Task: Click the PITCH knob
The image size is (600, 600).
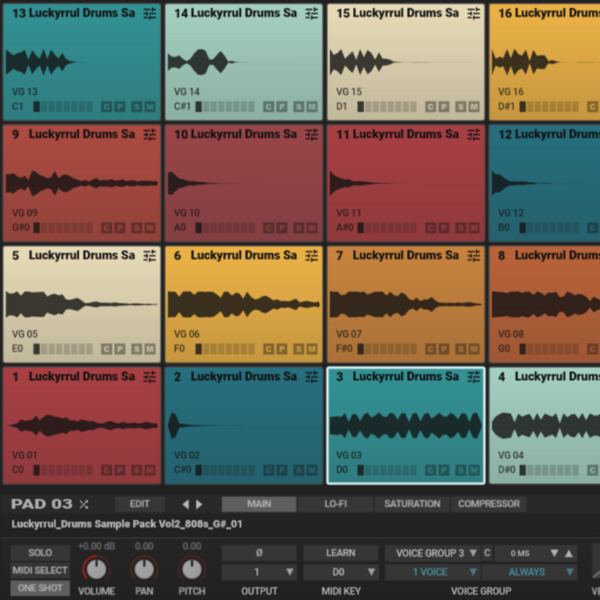Action: pos(192,569)
